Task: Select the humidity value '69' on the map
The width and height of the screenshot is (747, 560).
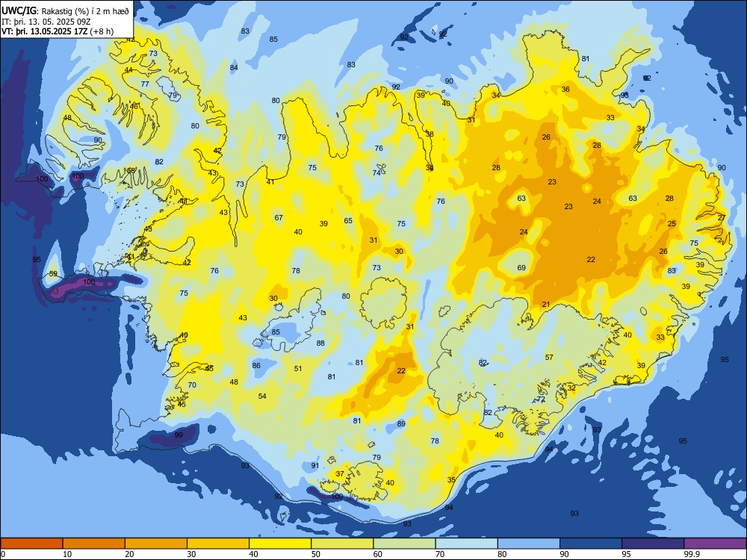Action: tap(521, 267)
